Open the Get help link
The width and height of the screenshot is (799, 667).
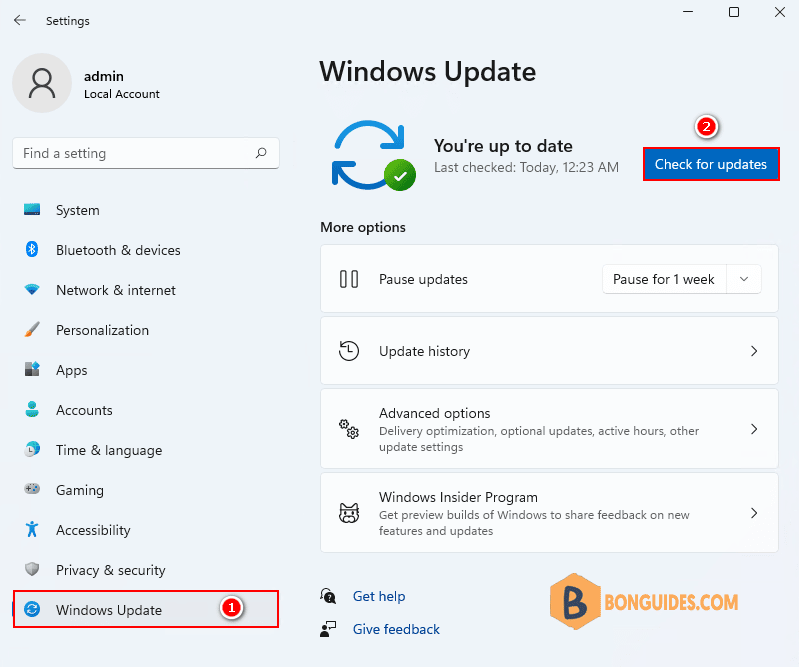tap(378, 596)
